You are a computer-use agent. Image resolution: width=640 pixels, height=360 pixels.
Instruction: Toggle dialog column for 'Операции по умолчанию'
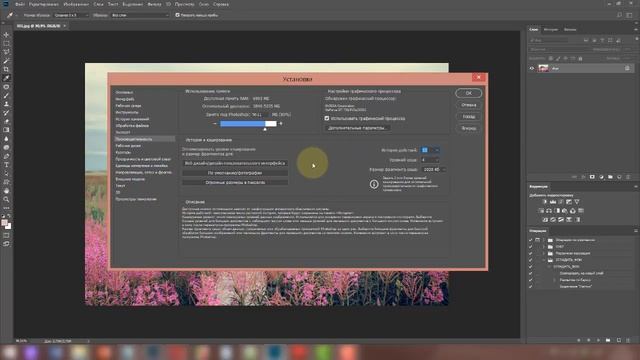tap(538, 240)
